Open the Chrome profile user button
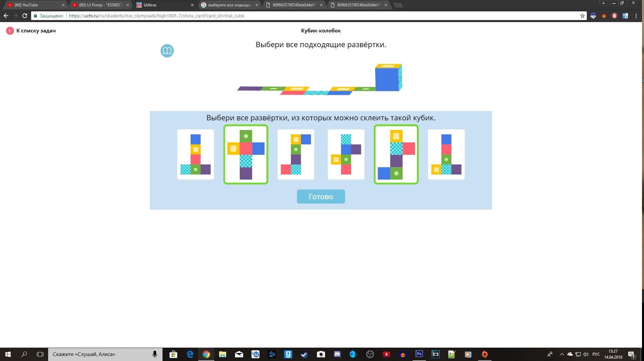This screenshot has height=361, width=644. click(604, 3)
